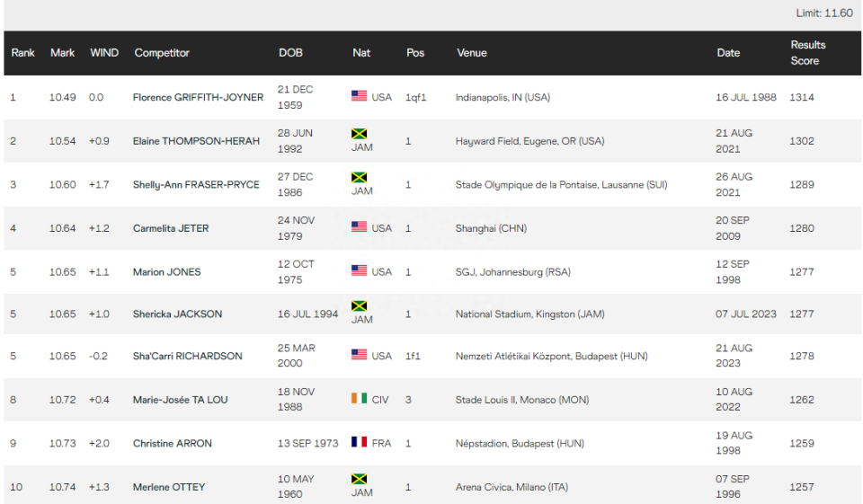Click USA flag in Carmelita Jeter row
The height and width of the screenshot is (504, 863).
tap(359, 227)
